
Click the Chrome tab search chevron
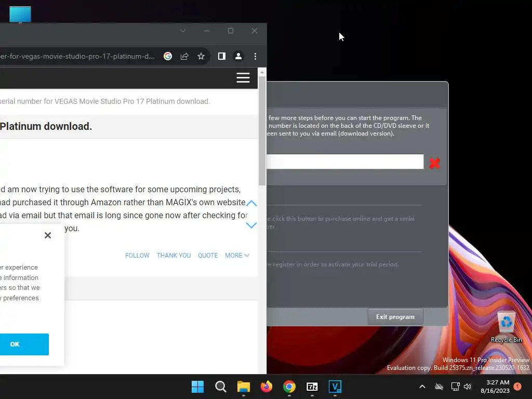(x=183, y=31)
